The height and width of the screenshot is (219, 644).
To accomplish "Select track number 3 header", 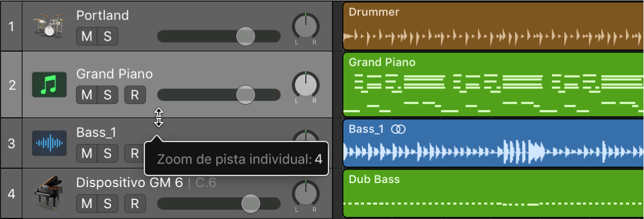I will tap(11, 143).
